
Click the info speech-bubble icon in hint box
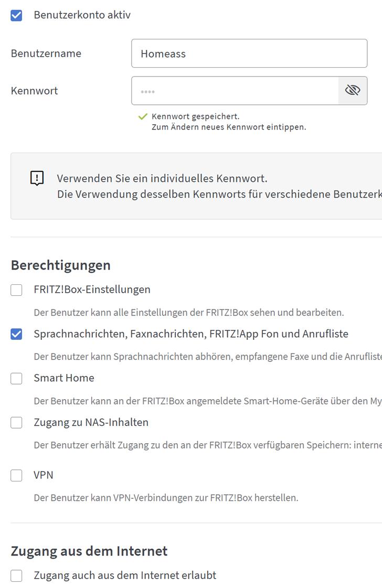tap(37, 178)
